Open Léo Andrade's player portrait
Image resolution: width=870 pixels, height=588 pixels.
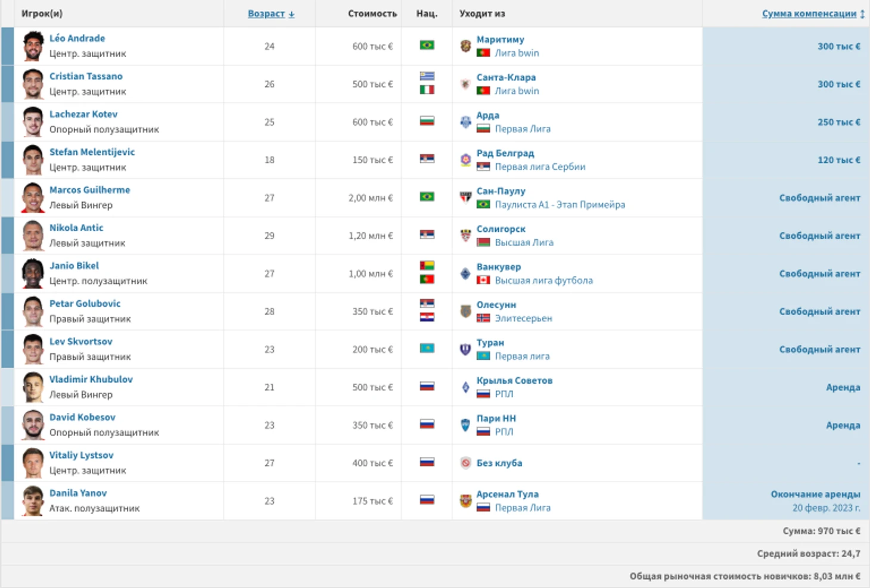tap(33, 46)
